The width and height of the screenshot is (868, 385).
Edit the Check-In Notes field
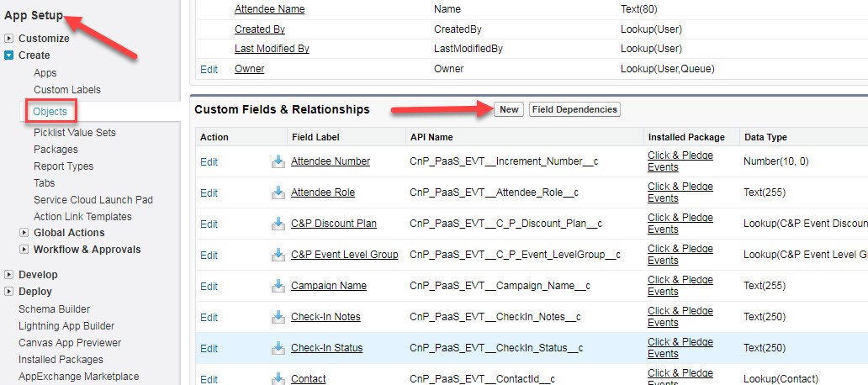[209, 317]
